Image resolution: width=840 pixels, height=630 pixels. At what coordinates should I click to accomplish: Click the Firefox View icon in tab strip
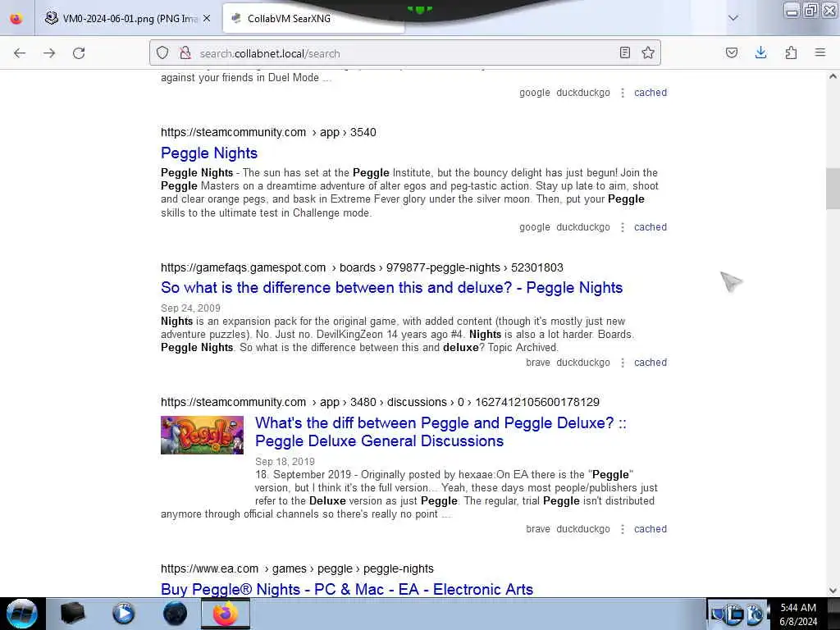(x=16, y=18)
